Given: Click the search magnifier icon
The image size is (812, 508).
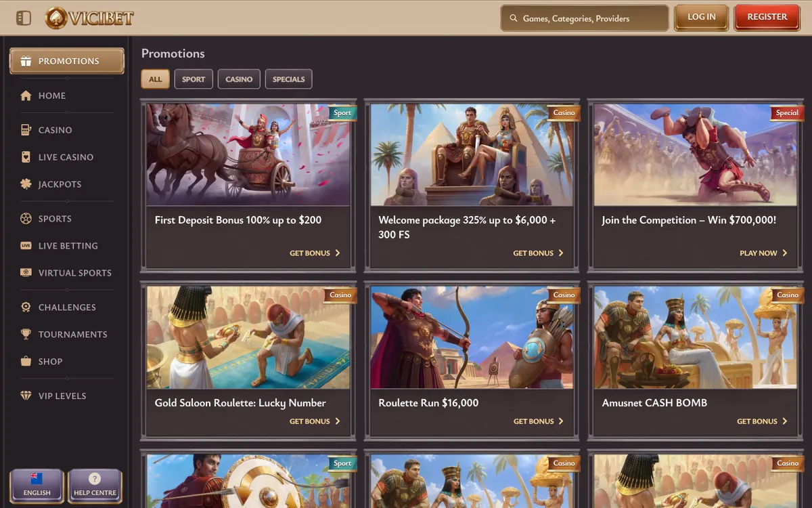Looking at the screenshot, I should 514,18.
